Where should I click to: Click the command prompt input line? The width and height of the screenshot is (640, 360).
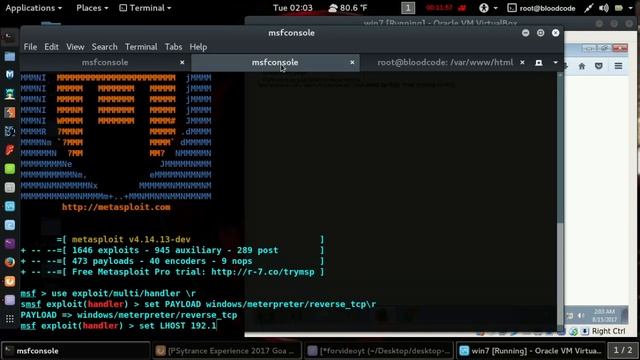pos(119,326)
